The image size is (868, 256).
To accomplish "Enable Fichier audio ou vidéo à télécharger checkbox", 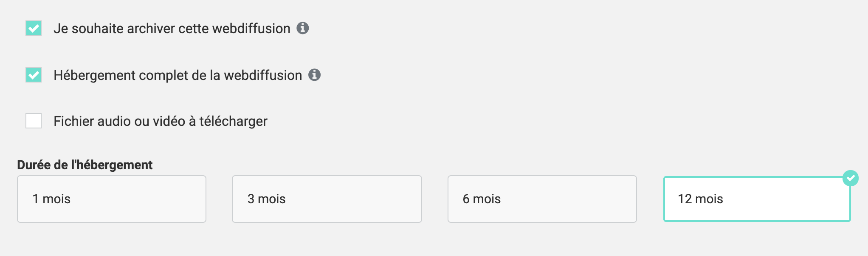I will (x=34, y=121).
